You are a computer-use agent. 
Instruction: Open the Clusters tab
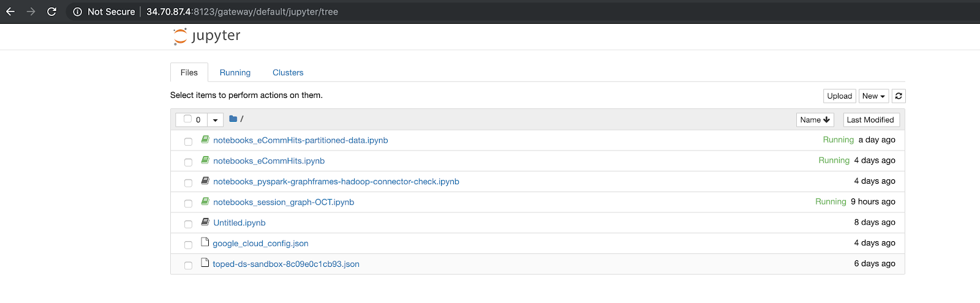click(288, 72)
